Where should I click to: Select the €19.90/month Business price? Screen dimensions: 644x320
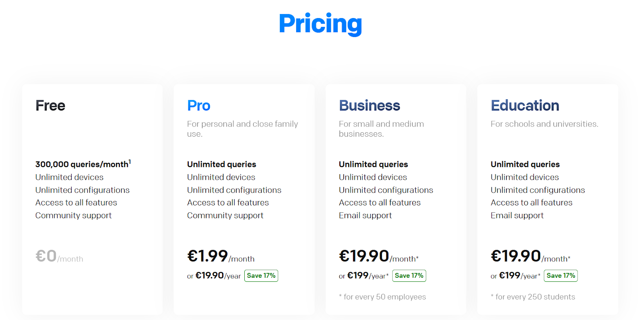point(378,256)
